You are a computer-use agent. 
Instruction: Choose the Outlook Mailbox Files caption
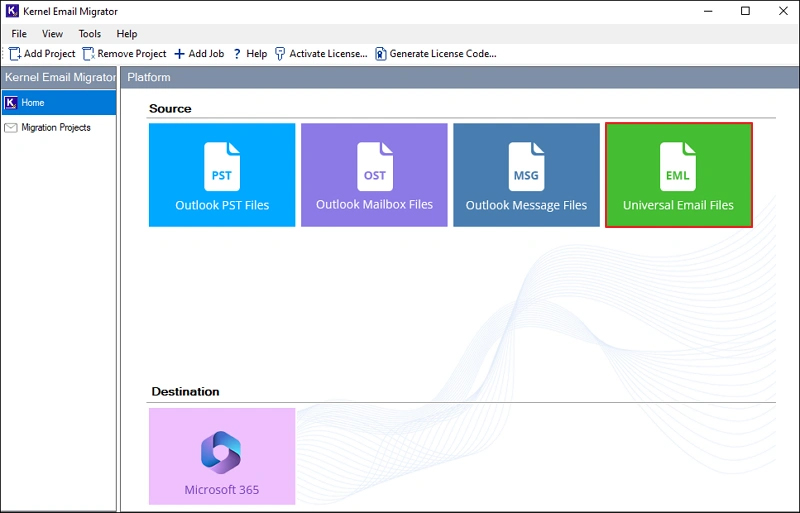pos(374,205)
